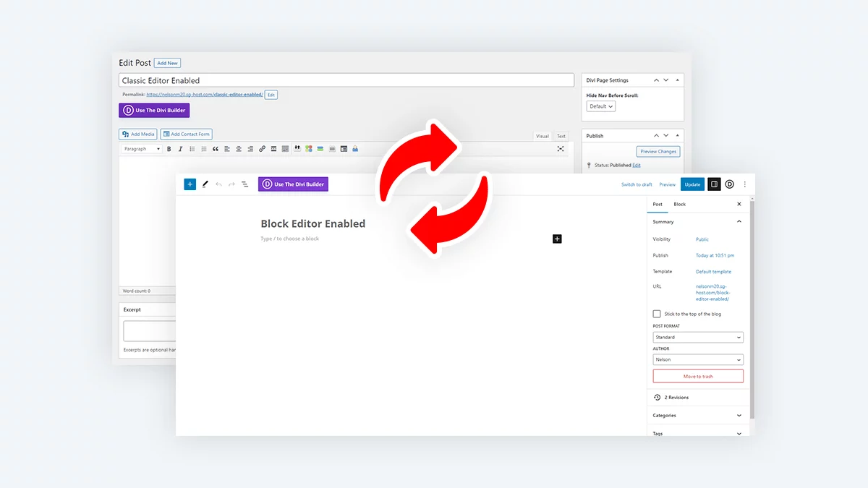Open the Post Format Standard dropdown

(x=698, y=337)
